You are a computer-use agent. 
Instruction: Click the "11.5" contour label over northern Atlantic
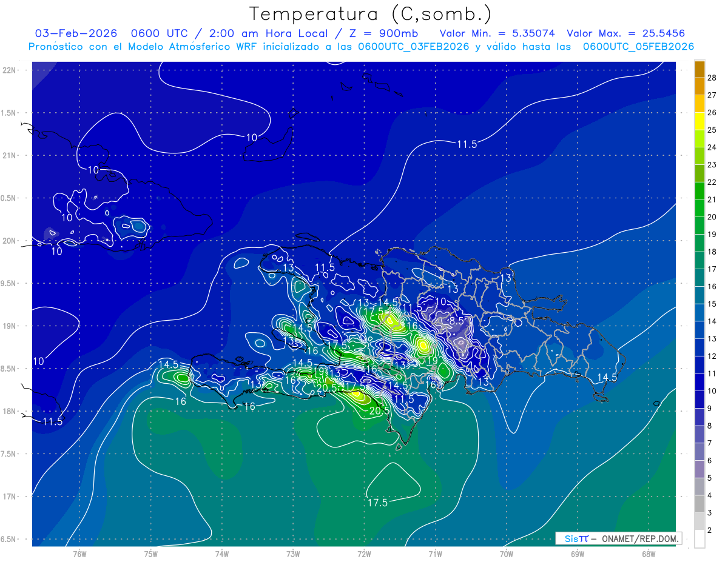pyautogui.click(x=467, y=144)
